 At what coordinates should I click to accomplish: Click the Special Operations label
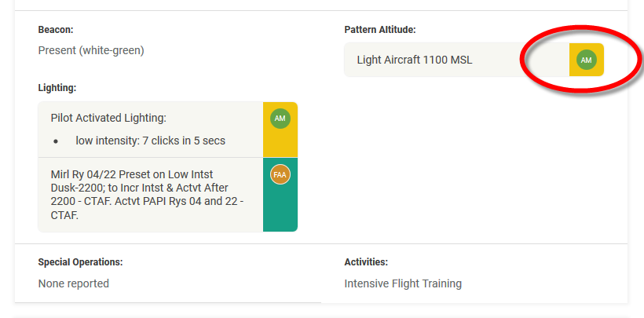point(80,262)
